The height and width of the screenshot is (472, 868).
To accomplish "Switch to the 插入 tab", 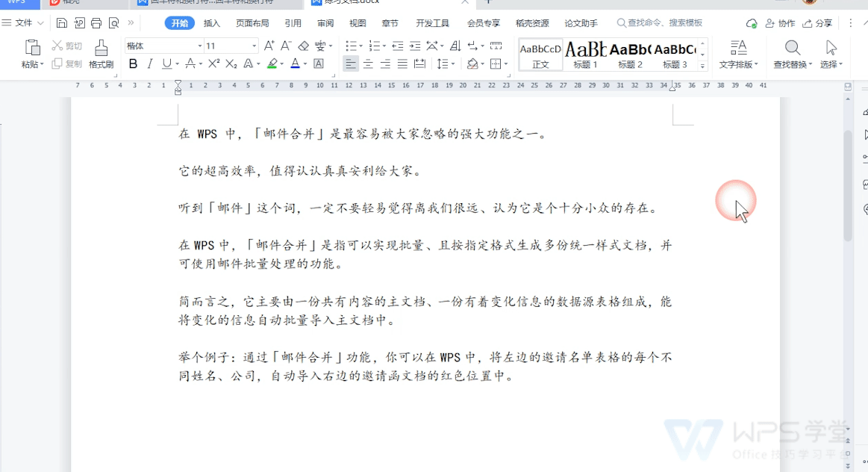I will click(211, 23).
